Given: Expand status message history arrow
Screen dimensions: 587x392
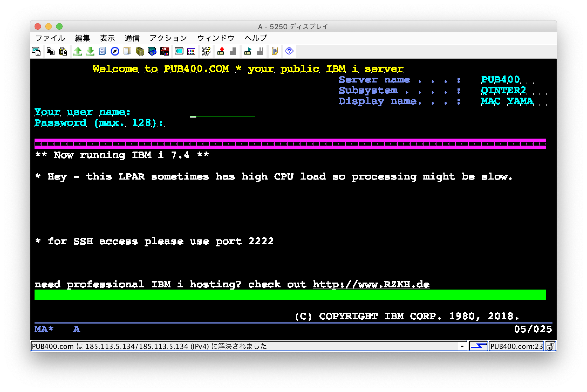Looking at the screenshot, I should [462, 346].
